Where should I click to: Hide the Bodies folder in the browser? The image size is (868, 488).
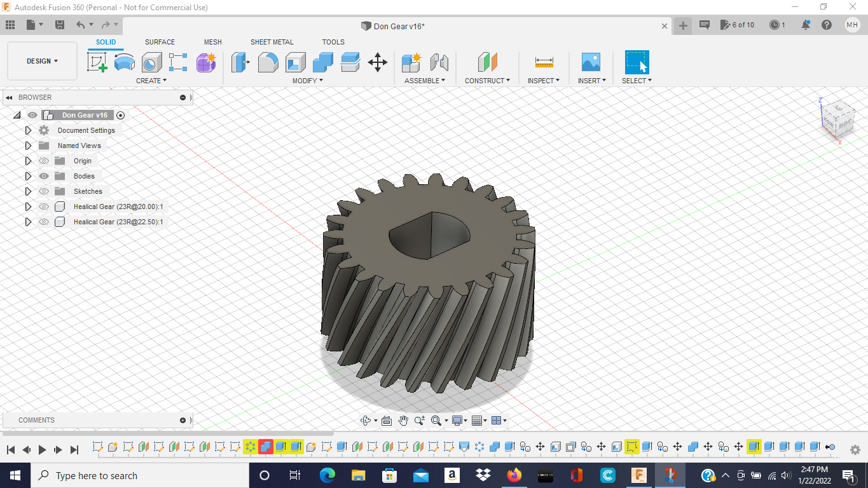click(43, 176)
